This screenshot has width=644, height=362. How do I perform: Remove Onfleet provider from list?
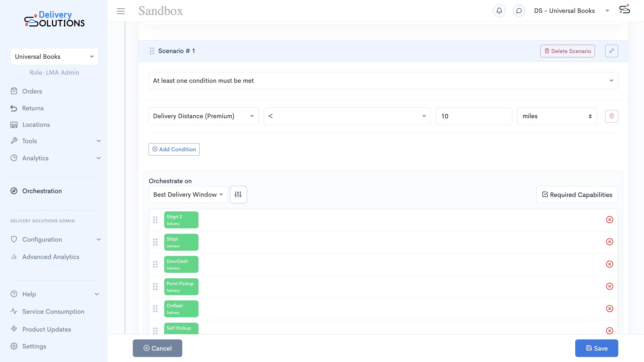pyautogui.click(x=609, y=308)
